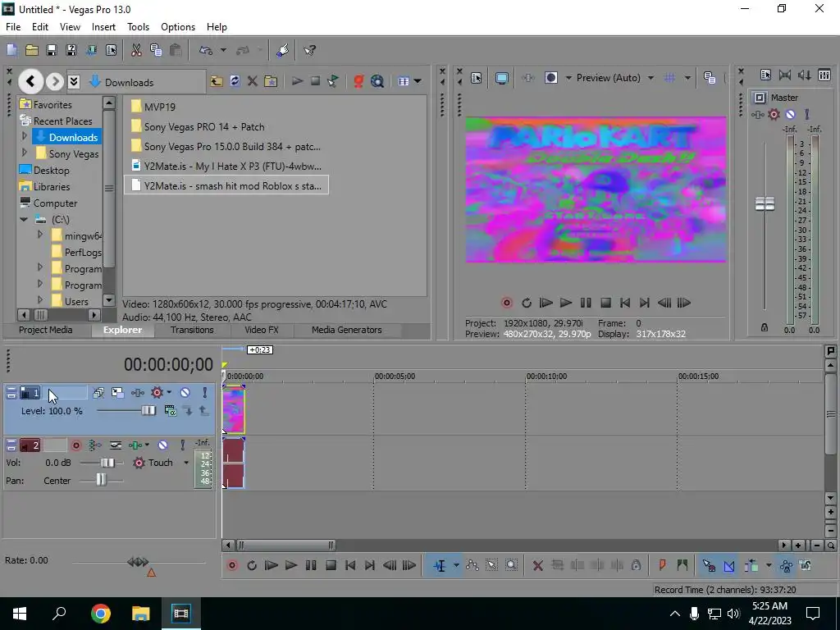Expand the Users folder node
Screen dimensions: 840x630
pos(40,300)
